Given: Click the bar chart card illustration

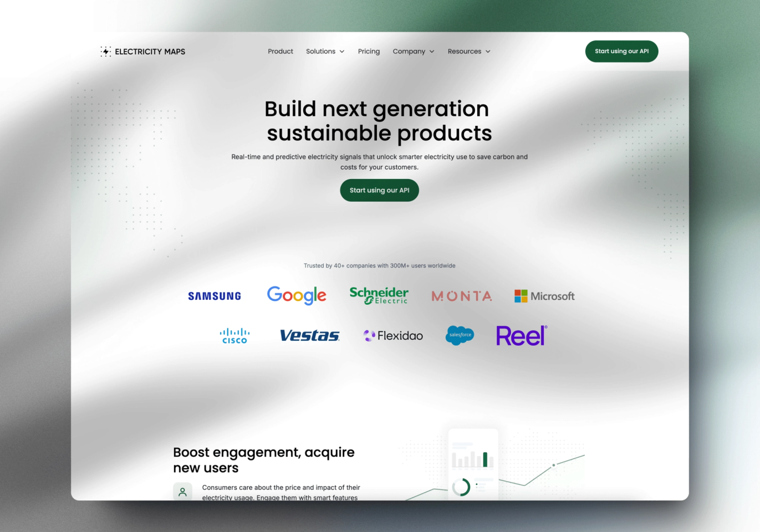Looking at the screenshot, I should [473, 464].
